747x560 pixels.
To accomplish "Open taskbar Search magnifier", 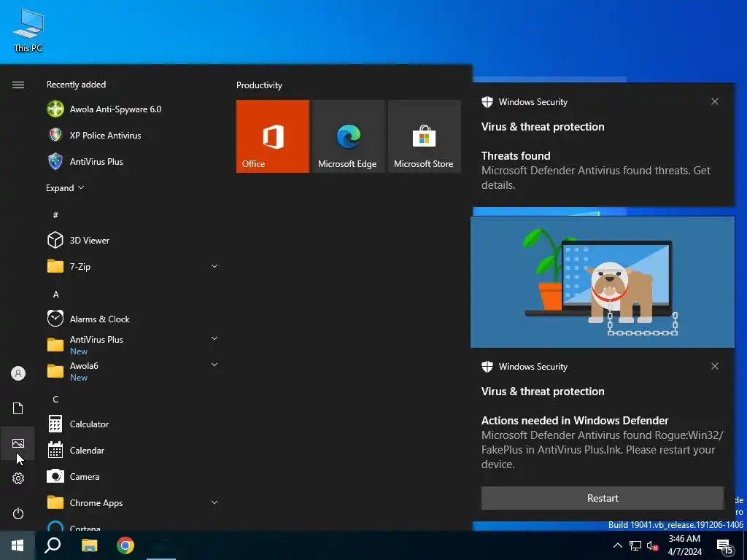I will [53, 545].
